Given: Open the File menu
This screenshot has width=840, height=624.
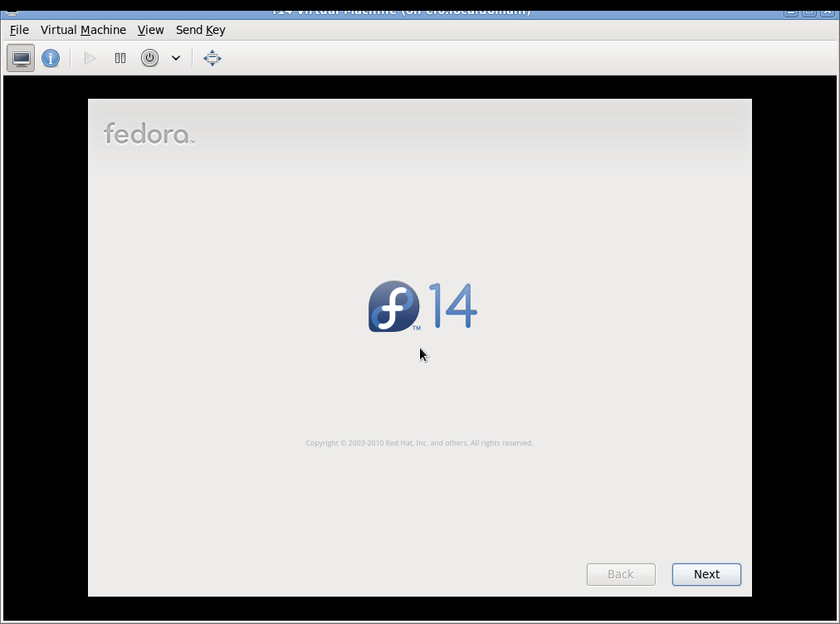Looking at the screenshot, I should (x=19, y=30).
